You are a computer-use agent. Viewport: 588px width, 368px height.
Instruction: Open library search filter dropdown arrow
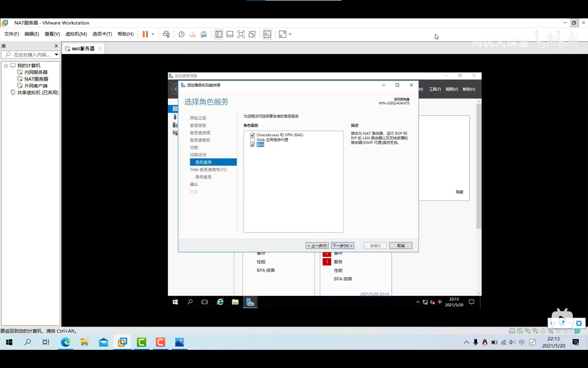coord(56,55)
